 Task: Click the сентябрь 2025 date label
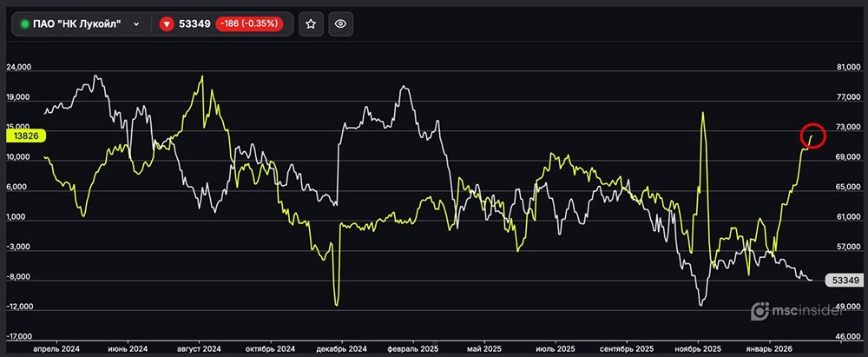point(628,349)
